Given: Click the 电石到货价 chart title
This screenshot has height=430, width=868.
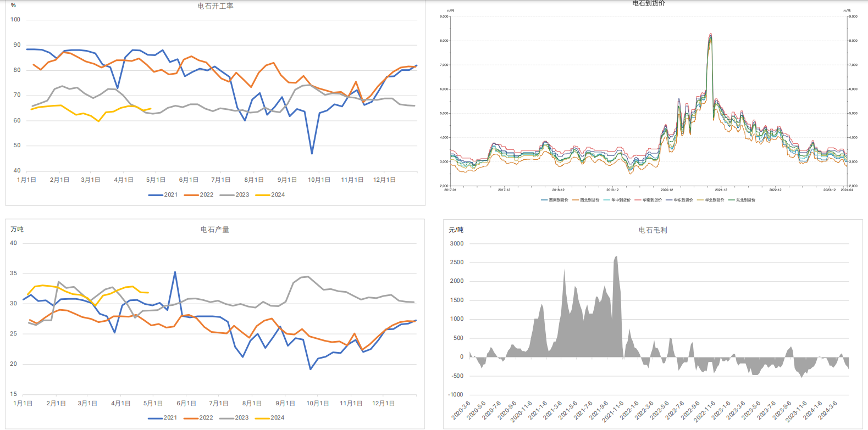Looking at the screenshot, I should [x=649, y=3].
